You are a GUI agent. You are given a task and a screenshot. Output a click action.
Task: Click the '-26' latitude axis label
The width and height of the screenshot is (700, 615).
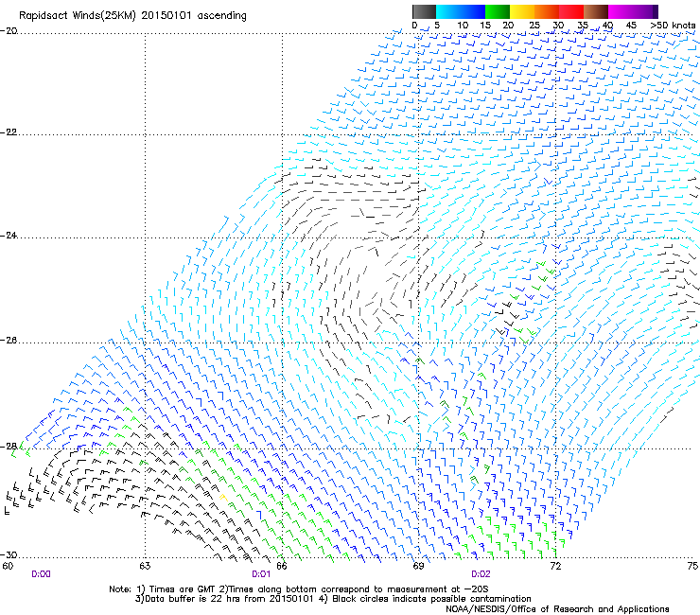9,341
